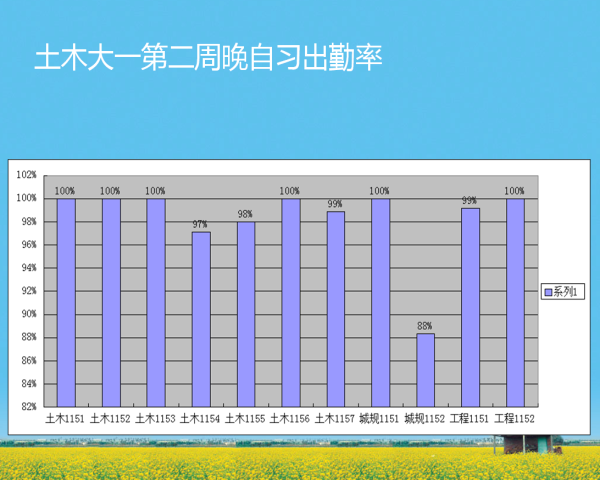Viewport: 600px width, 480px height.
Task: Select the bar for 土木1154
Action: click(x=201, y=319)
